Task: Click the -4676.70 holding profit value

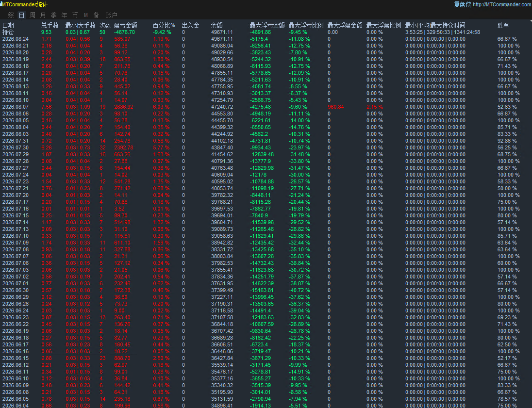Action: pos(124,32)
